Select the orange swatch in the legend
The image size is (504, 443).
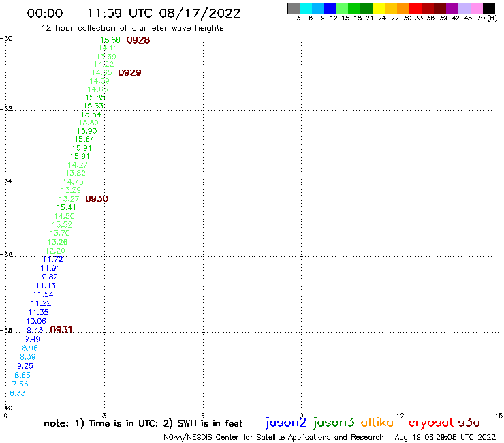click(403, 8)
